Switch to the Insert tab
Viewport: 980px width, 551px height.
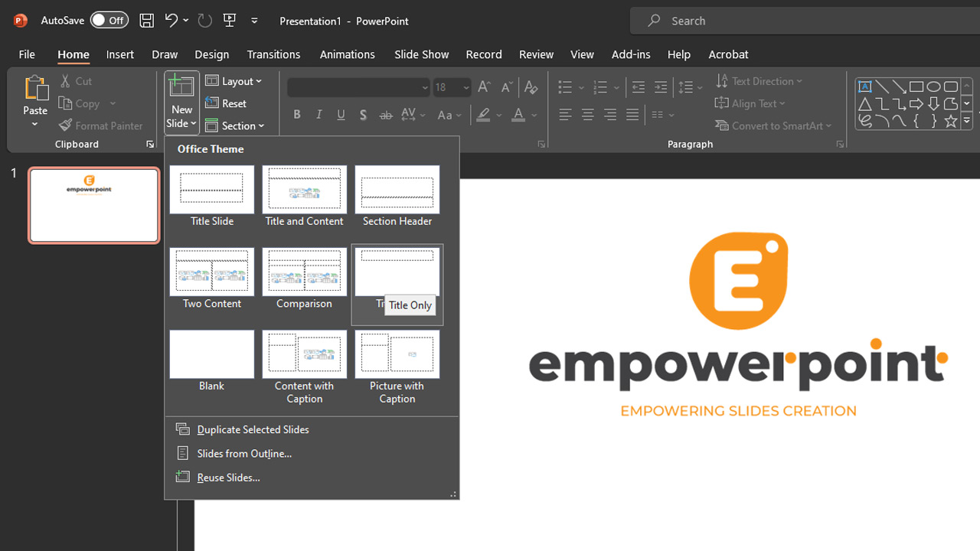coord(120,54)
